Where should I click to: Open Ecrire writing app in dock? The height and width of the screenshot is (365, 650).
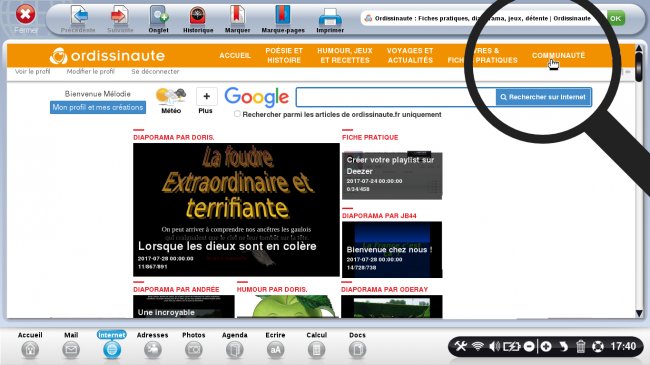275,345
